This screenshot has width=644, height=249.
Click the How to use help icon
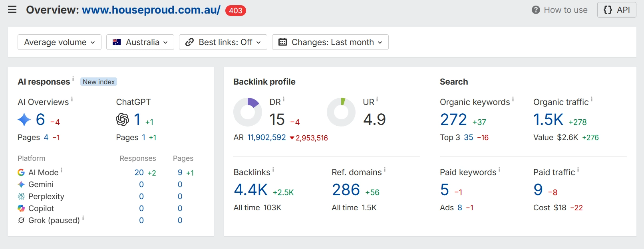pyautogui.click(x=536, y=10)
